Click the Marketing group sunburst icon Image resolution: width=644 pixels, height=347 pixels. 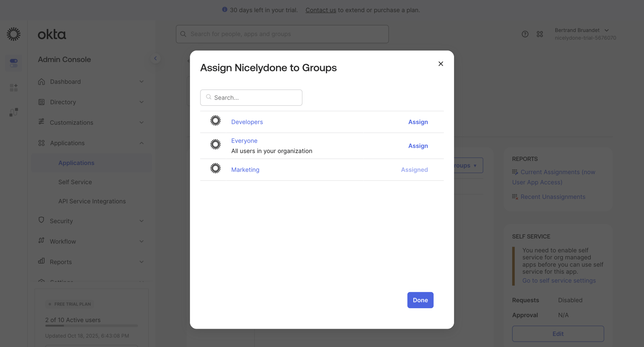point(216,168)
